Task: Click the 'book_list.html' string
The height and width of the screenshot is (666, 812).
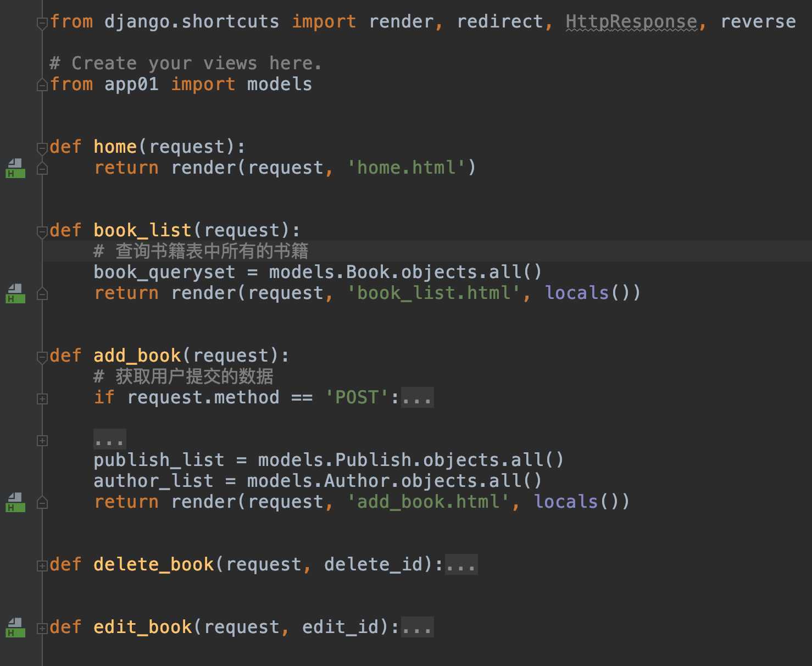Action: coord(433,293)
